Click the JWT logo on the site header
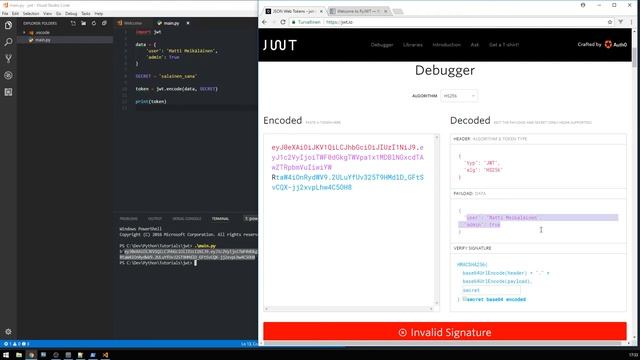Screen dimensions: 640x360 pyautogui.click(x=280, y=45)
